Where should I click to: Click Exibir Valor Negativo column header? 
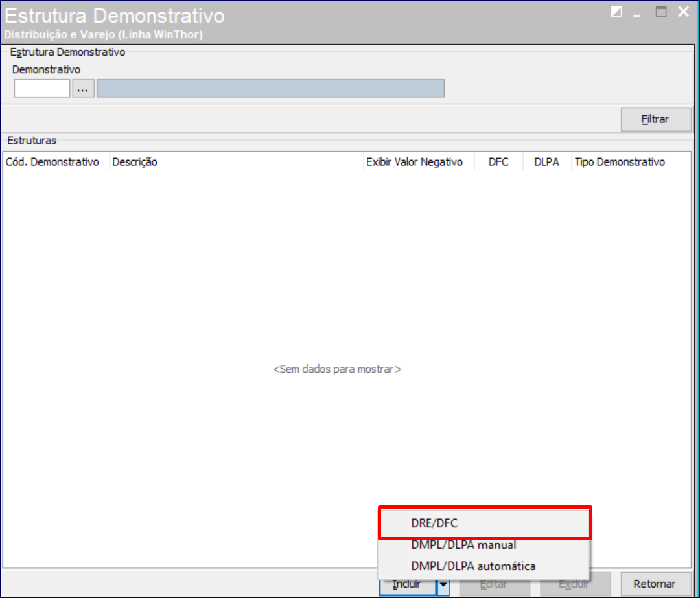click(x=419, y=162)
